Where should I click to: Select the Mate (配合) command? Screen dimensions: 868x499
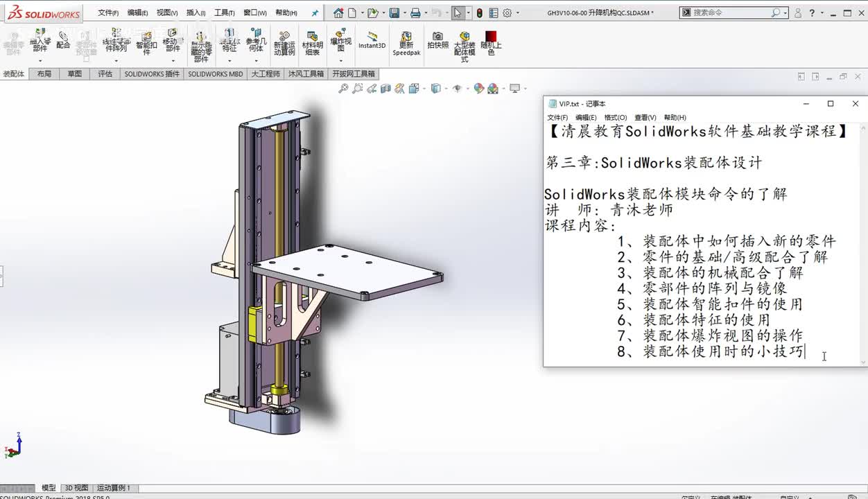click(x=63, y=40)
